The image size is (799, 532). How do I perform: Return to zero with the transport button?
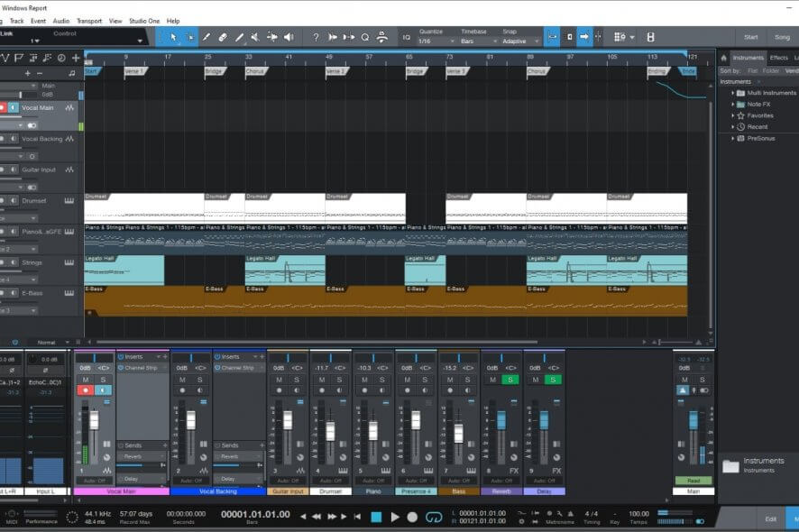pyautogui.click(x=357, y=517)
